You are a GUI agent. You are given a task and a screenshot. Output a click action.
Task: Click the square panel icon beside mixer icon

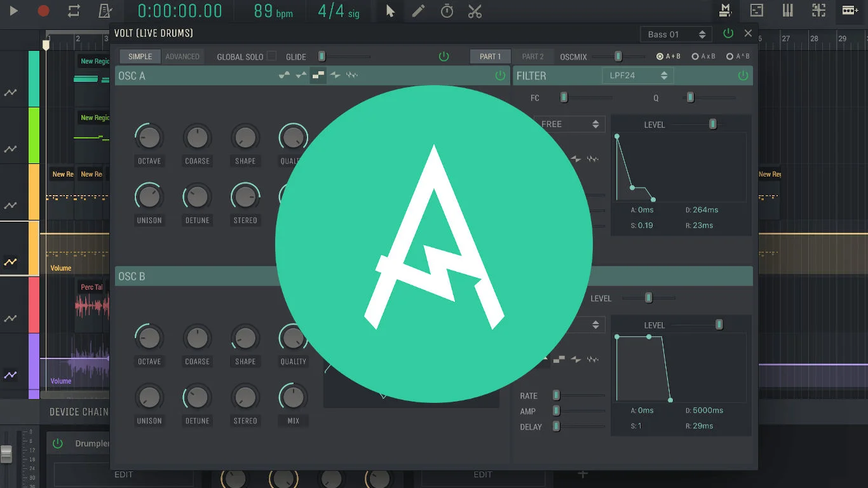coord(756,10)
